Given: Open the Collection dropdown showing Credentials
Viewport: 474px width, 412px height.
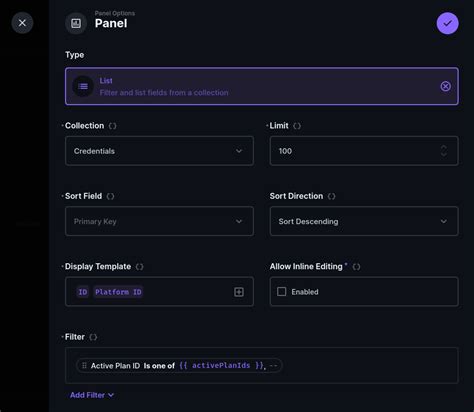Looking at the screenshot, I should click(159, 151).
